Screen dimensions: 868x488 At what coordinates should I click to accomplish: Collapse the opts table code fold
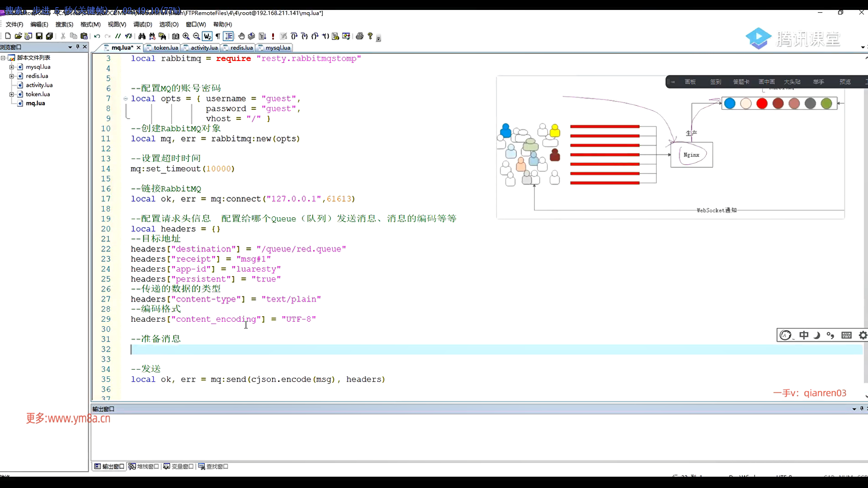pyautogui.click(x=125, y=99)
